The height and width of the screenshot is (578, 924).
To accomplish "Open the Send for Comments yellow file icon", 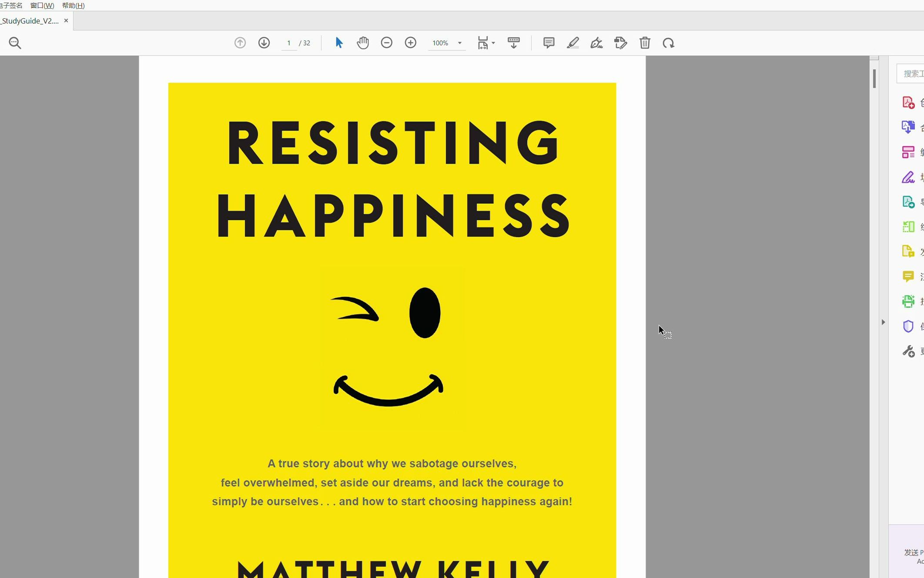I will pos(908,252).
